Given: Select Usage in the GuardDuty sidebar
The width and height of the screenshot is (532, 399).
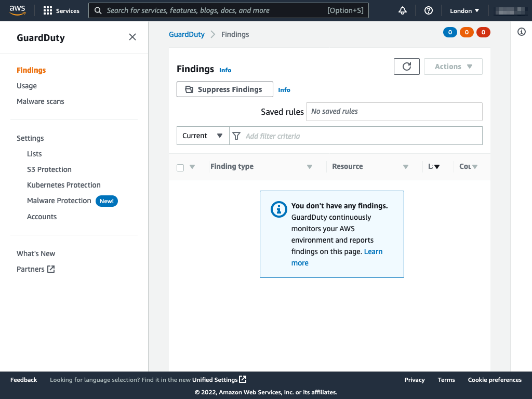Looking at the screenshot, I should (x=26, y=85).
